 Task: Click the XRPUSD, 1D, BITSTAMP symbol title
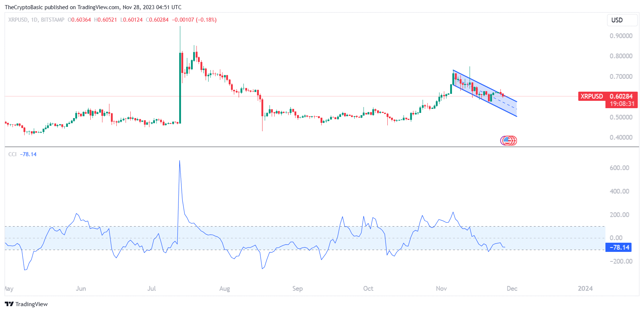click(x=36, y=20)
